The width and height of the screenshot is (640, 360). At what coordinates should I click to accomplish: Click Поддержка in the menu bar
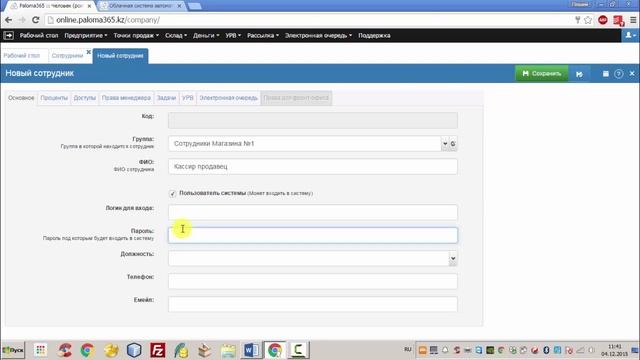pyautogui.click(x=374, y=36)
